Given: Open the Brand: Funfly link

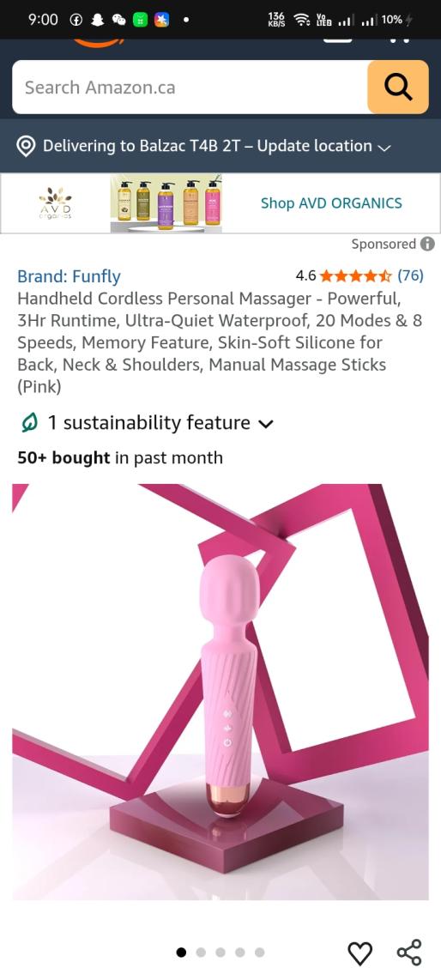Looking at the screenshot, I should click(69, 276).
